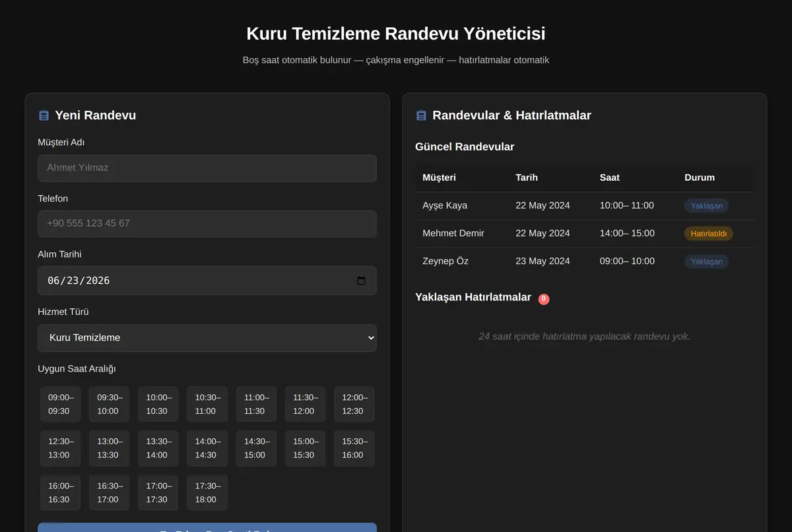This screenshot has height=532, width=792.
Task: Click the no-reminders message text
Action: tap(585, 337)
